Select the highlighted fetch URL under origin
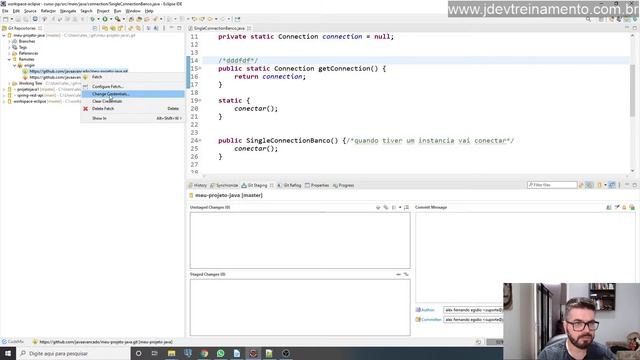 pos(78,71)
